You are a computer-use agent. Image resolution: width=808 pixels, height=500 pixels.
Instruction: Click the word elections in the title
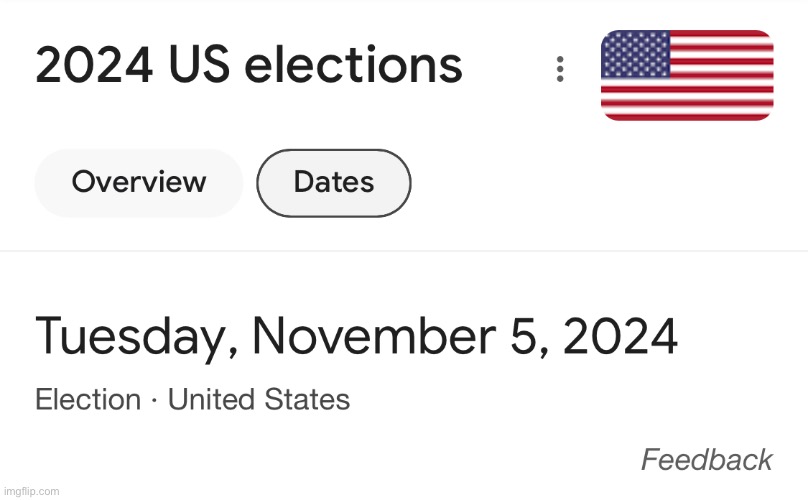[x=354, y=65]
